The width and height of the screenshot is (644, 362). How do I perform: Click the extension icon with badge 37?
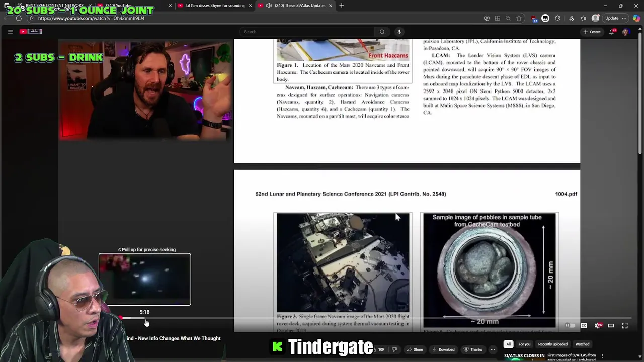(534, 19)
